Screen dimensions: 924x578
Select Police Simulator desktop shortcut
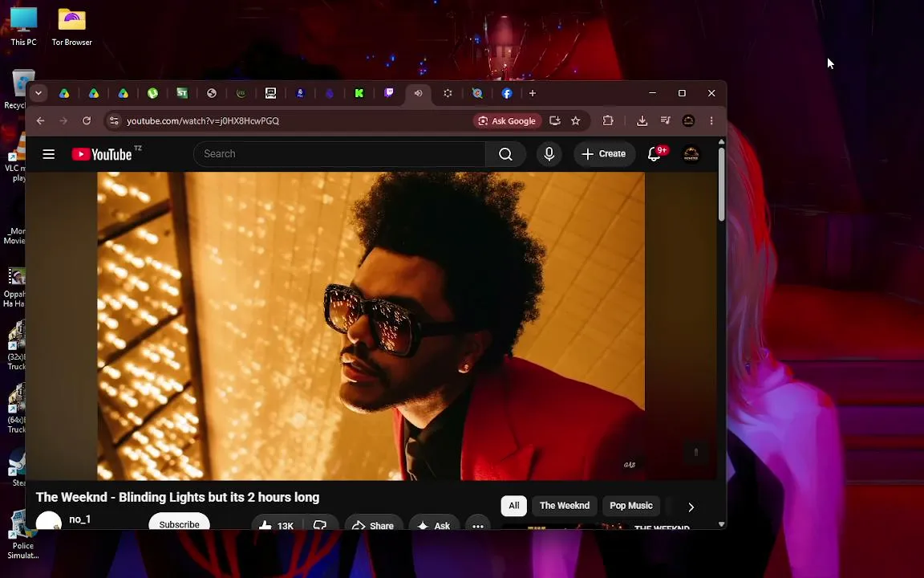click(22, 535)
